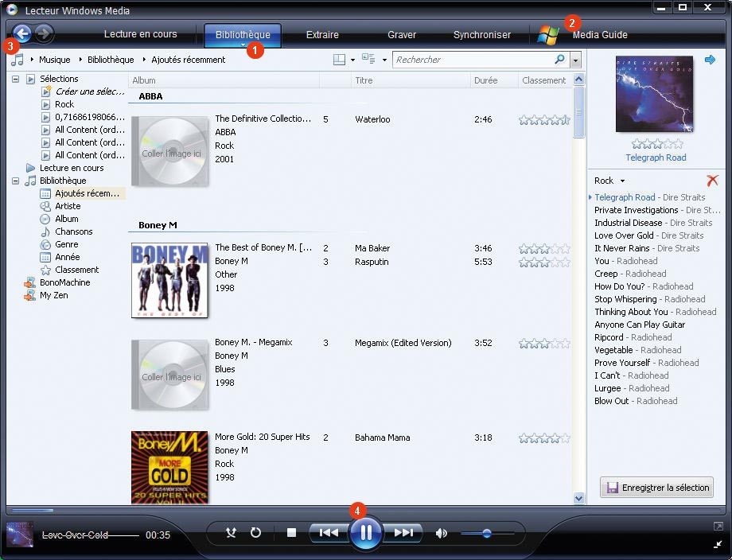Adjust the volume slider
The height and width of the screenshot is (560, 732).
tap(486, 533)
